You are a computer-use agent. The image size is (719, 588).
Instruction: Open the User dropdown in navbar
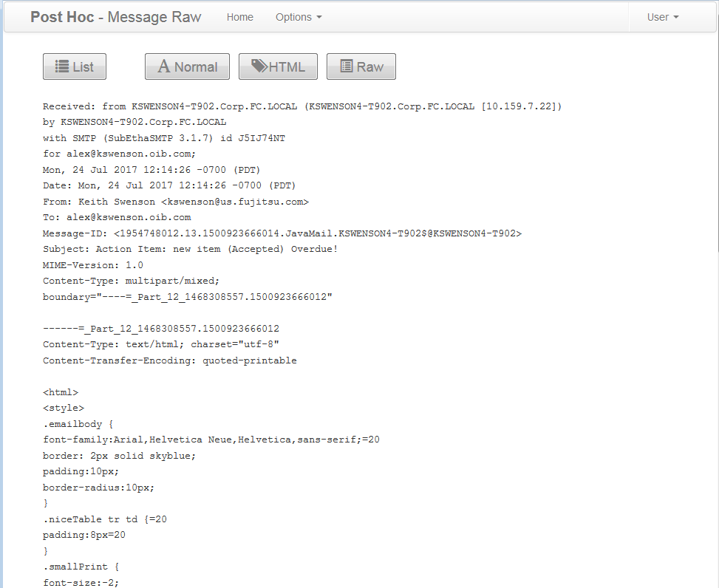click(x=662, y=17)
